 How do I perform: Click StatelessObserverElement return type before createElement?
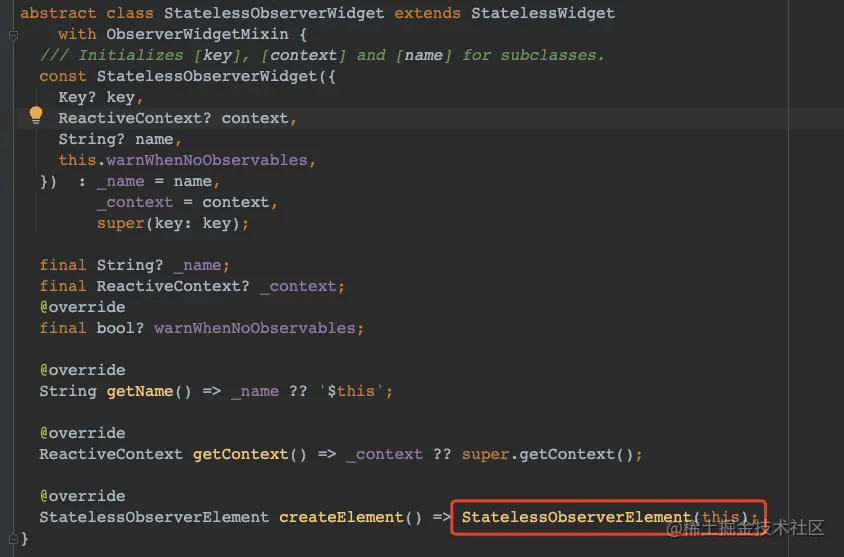pyautogui.click(x=154, y=517)
